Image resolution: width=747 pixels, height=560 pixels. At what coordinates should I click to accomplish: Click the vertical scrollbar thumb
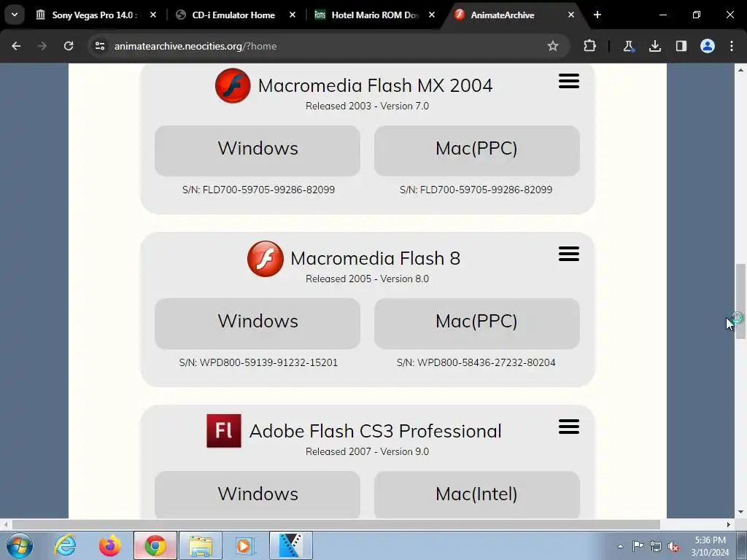click(x=741, y=301)
